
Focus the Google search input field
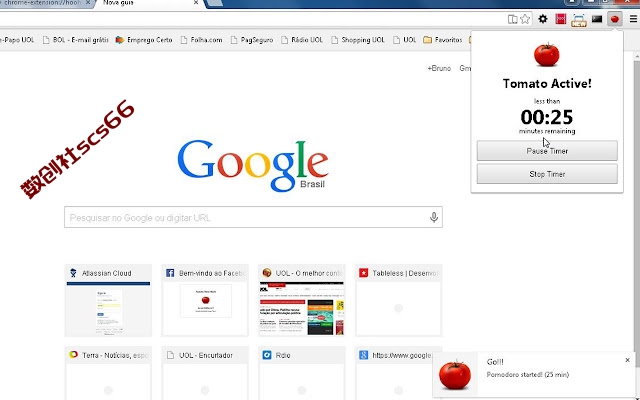253,217
